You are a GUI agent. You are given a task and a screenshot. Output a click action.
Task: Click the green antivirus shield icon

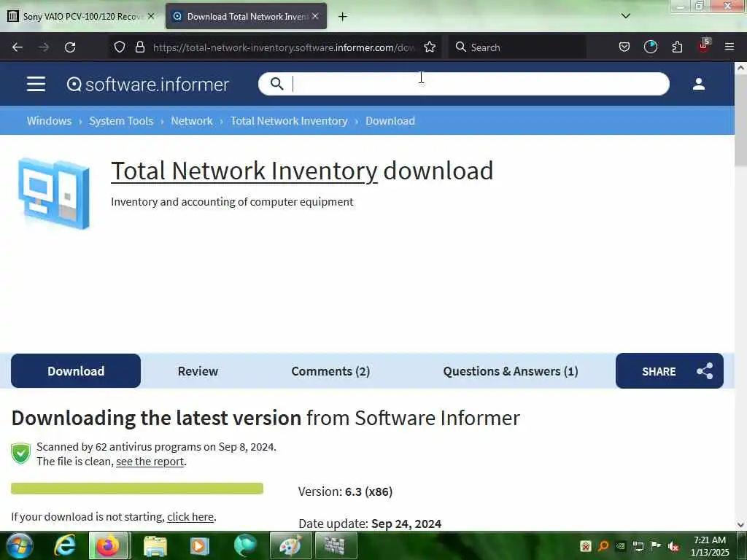pyautogui.click(x=21, y=453)
